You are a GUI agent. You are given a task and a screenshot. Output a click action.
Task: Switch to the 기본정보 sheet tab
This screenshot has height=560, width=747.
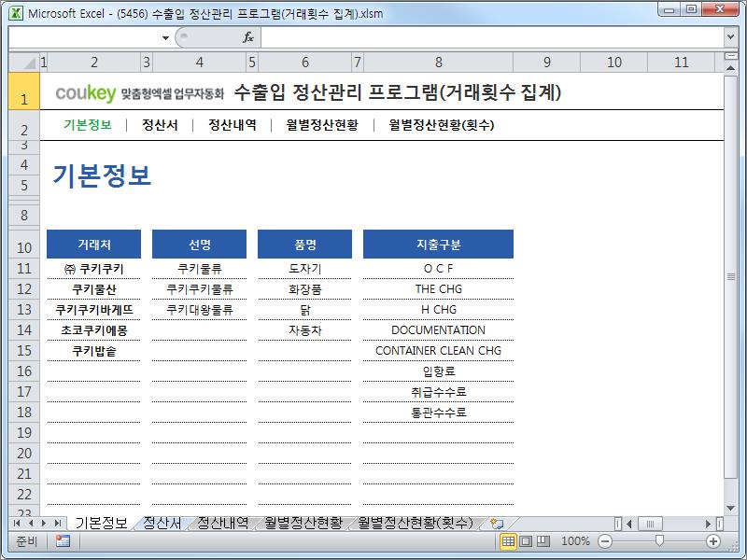pos(102,524)
